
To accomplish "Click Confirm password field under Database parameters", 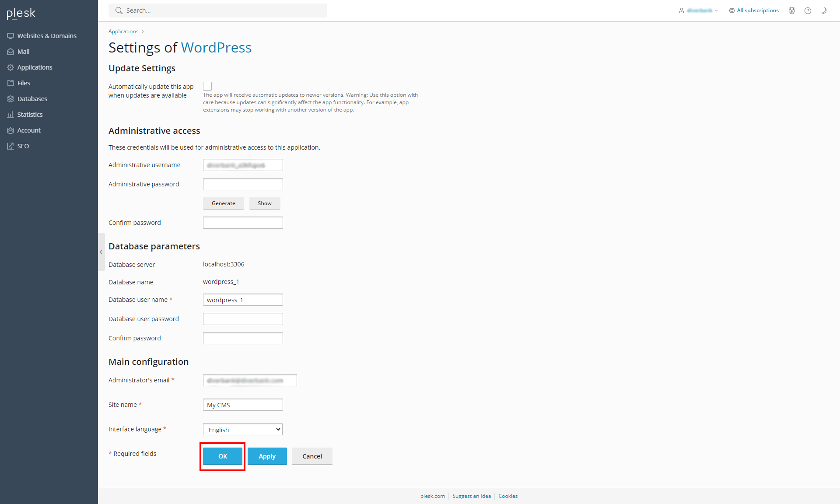I will point(243,338).
